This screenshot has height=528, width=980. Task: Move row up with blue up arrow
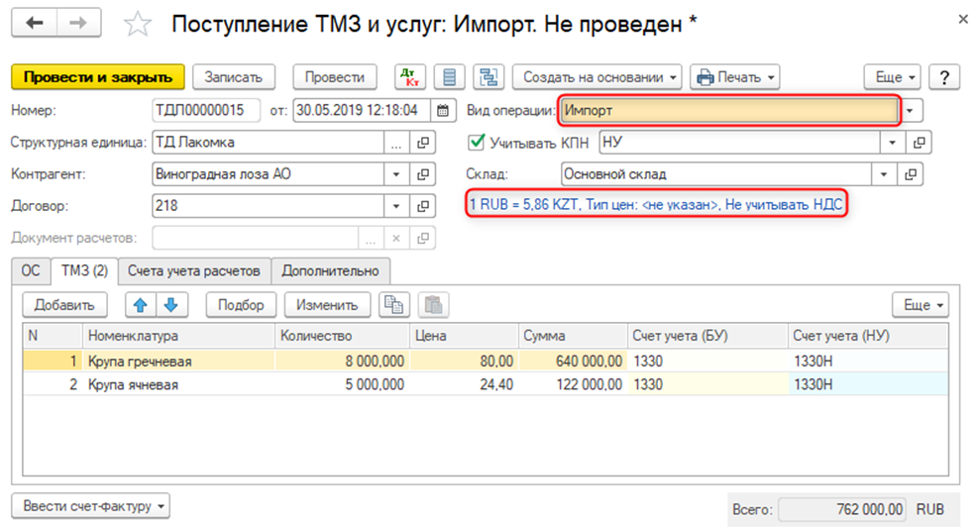[x=141, y=305]
